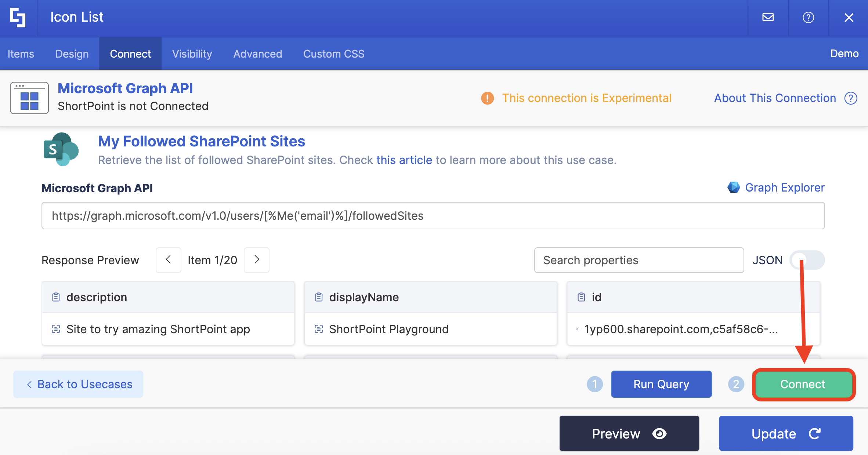The width and height of the screenshot is (868, 455).
Task: Click the ShortPoint logo icon
Action: [x=18, y=18]
